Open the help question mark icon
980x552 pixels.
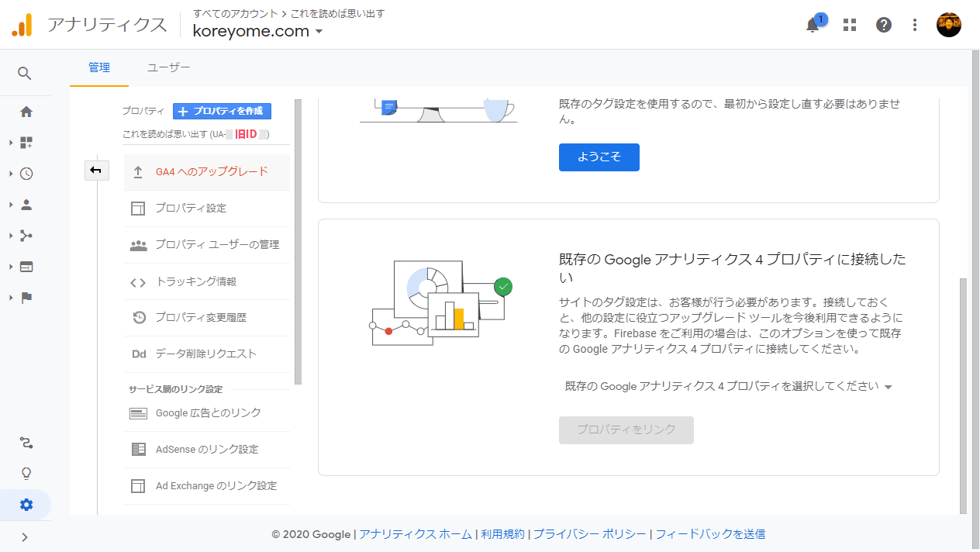884,25
